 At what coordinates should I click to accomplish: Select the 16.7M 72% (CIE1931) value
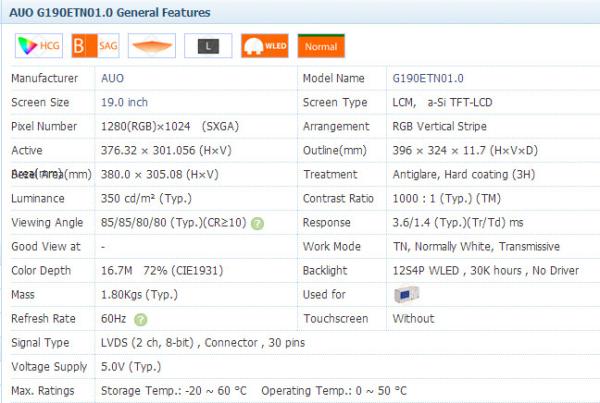162,271
